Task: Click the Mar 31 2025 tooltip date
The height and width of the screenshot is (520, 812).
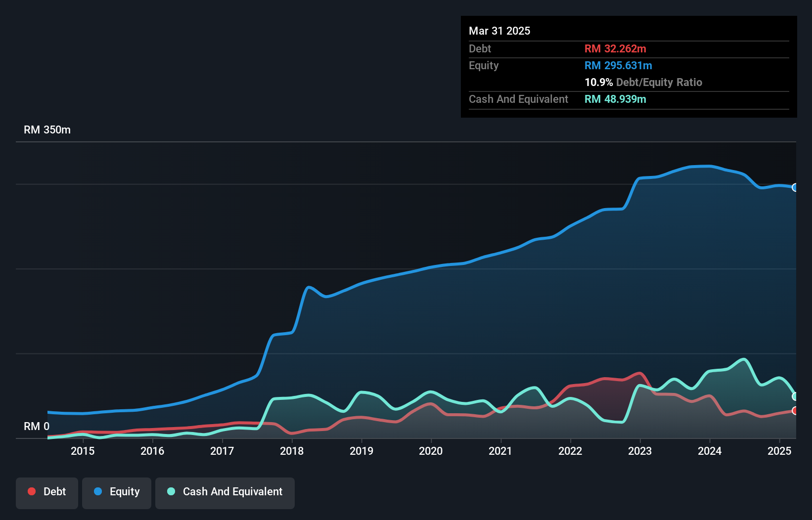Action: coord(499,31)
